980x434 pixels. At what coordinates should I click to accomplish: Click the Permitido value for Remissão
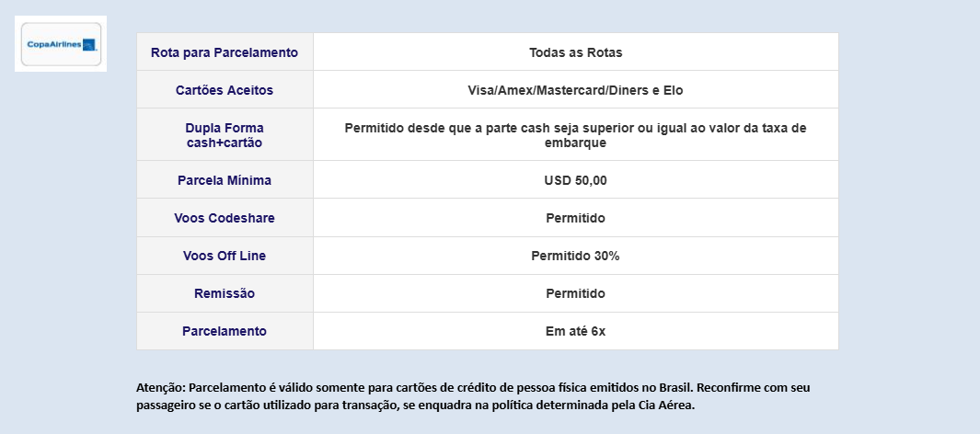[576, 293]
